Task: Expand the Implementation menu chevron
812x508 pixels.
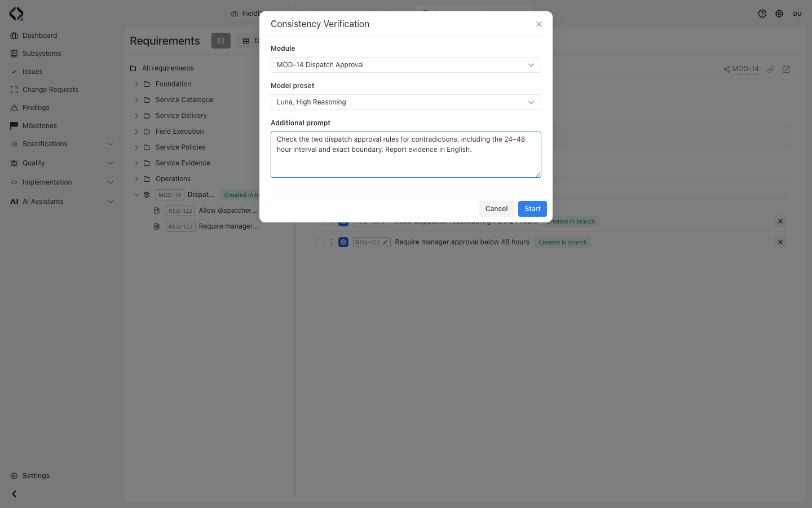Action: click(x=111, y=182)
